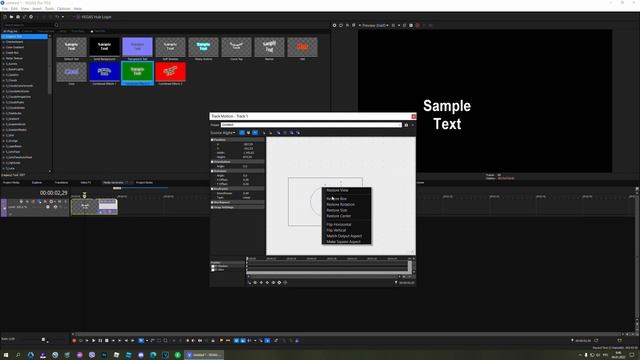The width and height of the screenshot is (640, 360).
Task: Click Record button in transport bar
Action: click(x=74, y=340)
